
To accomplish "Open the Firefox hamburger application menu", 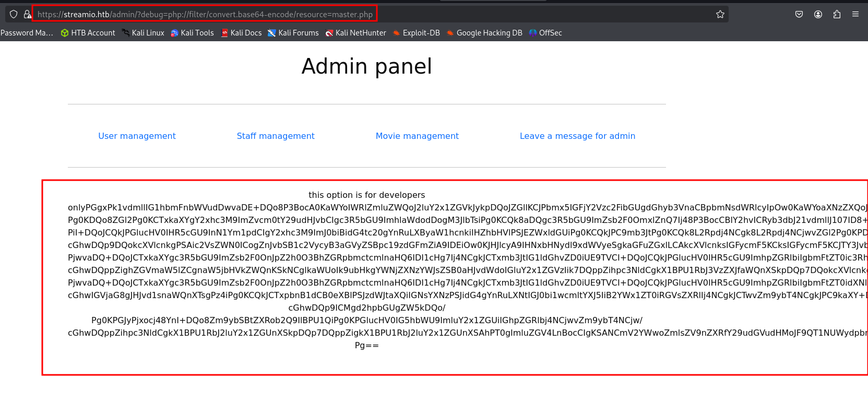I will coord(855,14).
